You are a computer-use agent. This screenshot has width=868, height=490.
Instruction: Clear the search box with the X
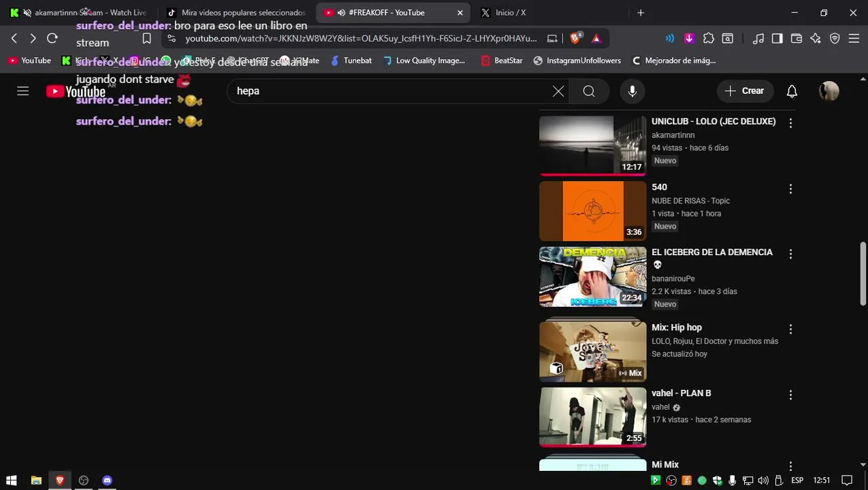[558, 91]
